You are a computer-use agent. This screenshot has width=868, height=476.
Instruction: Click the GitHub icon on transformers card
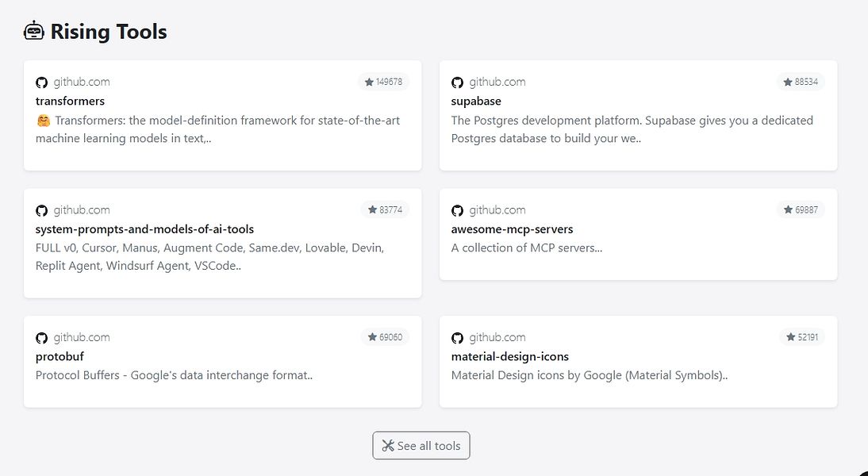(42, 83)
